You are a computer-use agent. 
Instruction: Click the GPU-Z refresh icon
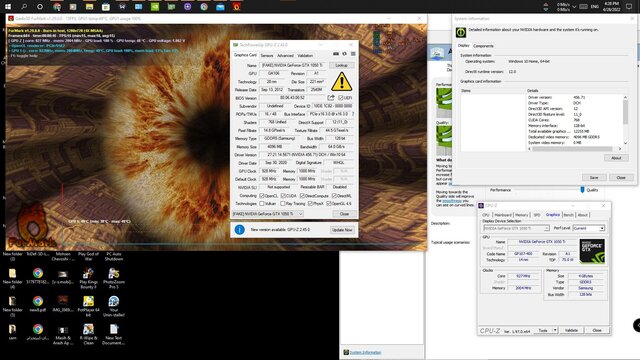(x=345, y=54)
